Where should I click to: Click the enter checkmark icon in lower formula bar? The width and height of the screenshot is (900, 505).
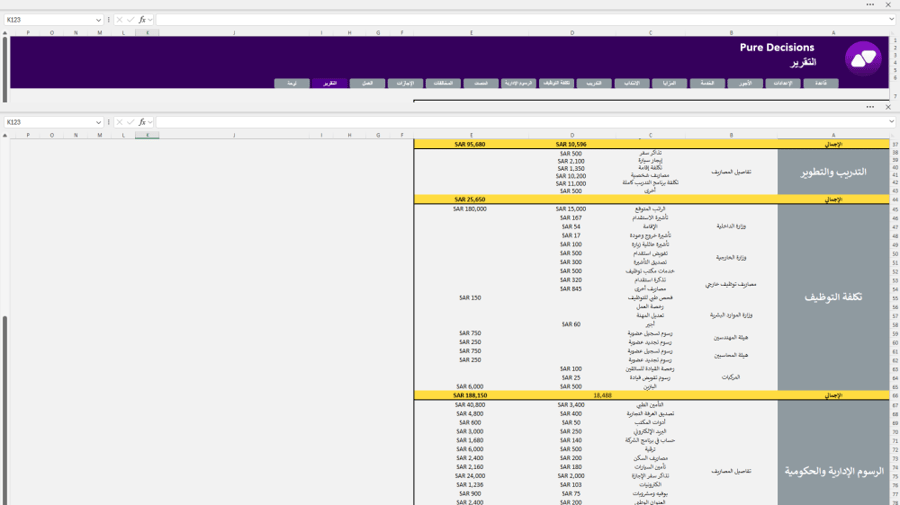point(130,122)
